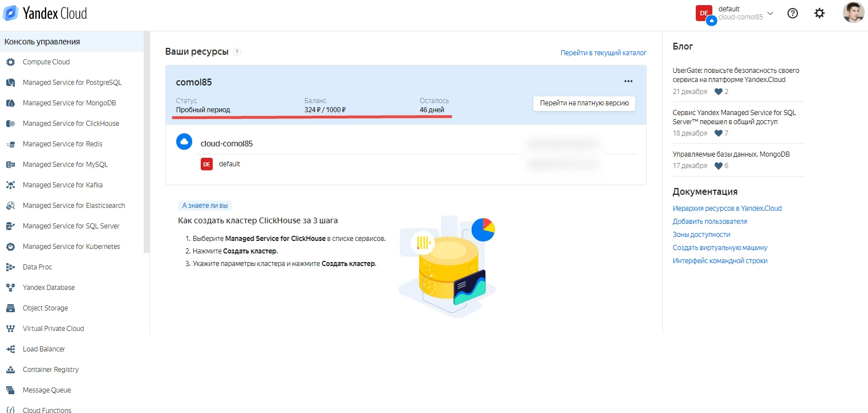Viewport: 868px width, 413px height.
Task: Like the SQL Server blog post heart icon
Action: tap(718, 133)
